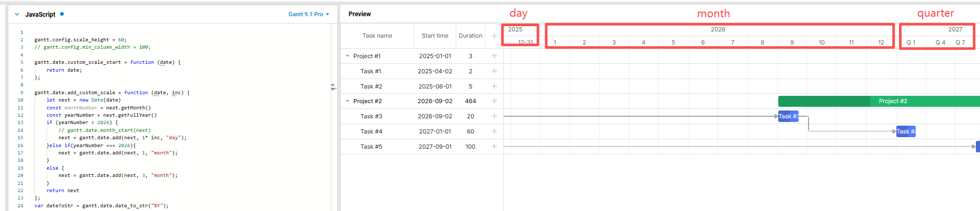Select the green Project #2 bar

coord(878,101)
